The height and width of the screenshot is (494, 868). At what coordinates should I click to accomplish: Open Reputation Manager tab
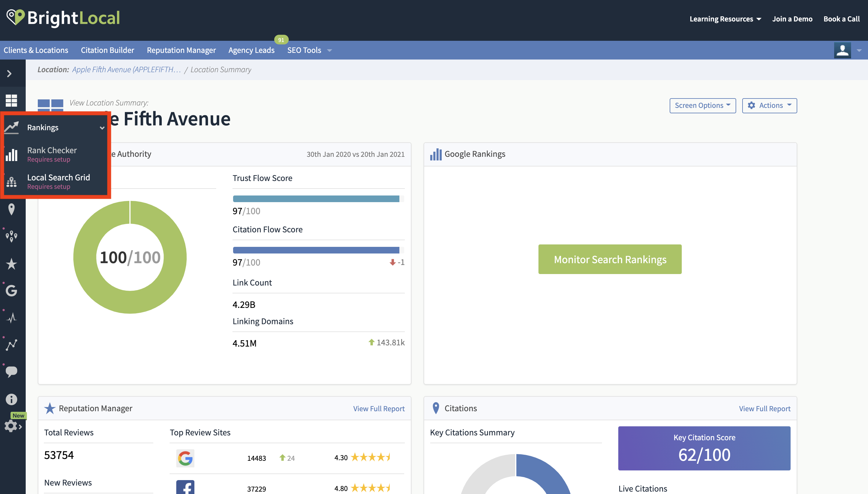point(181,50)
